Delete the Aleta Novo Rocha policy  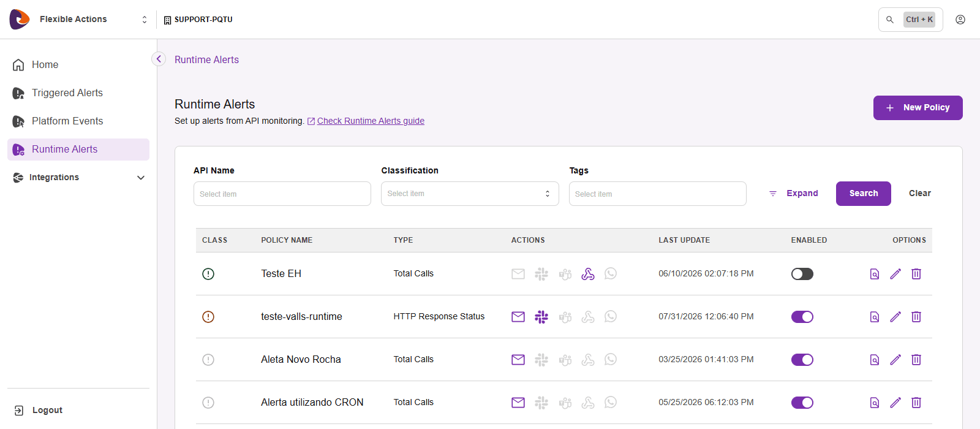916,360
